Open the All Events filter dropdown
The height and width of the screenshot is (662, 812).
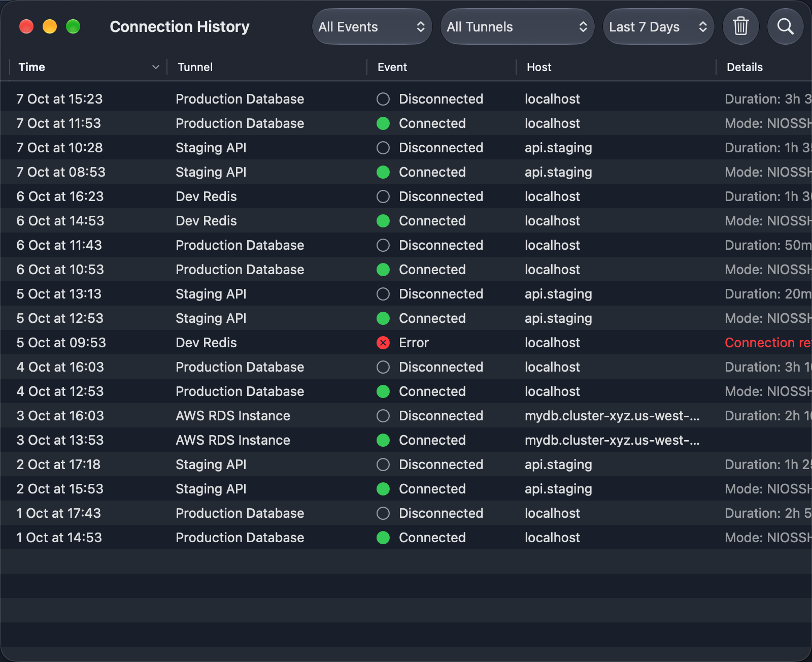point(372,26)
